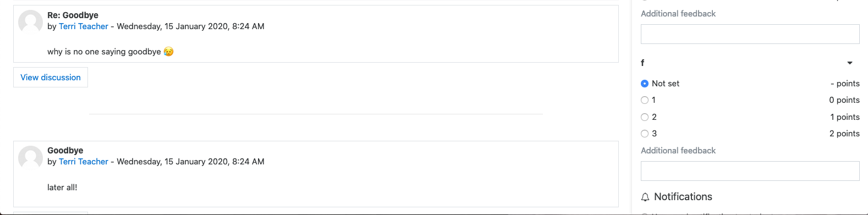Open Terri Teacher profile from the Re: Goodbye post

[84, 26]
